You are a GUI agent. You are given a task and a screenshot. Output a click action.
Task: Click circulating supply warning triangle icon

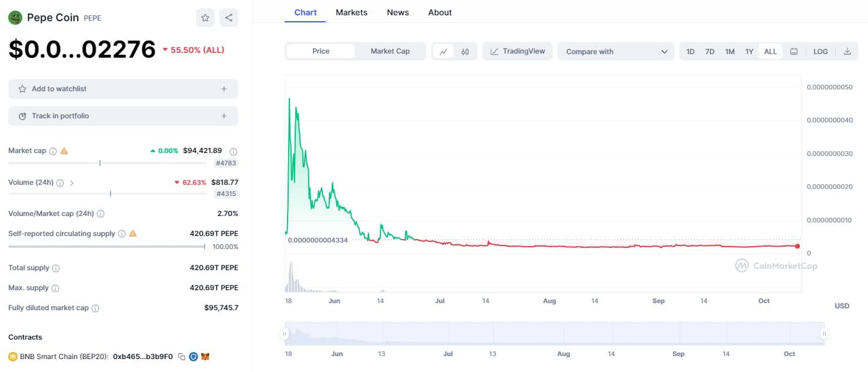[x=133, y=234]
